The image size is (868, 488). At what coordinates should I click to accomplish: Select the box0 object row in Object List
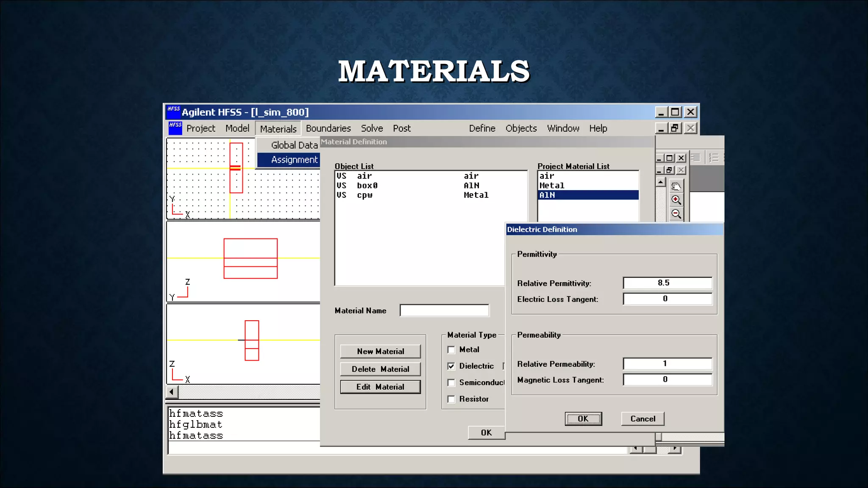tap(431, 186)
